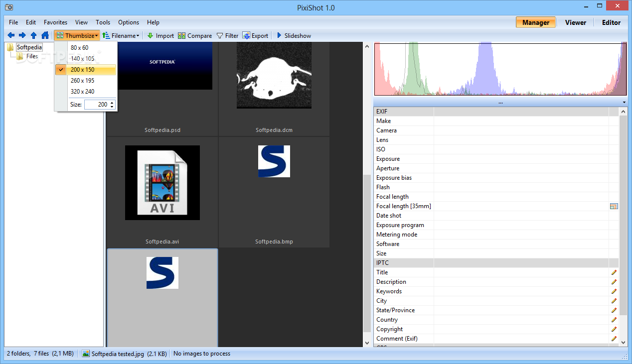Click the Exposure program row

pos(496,225)
